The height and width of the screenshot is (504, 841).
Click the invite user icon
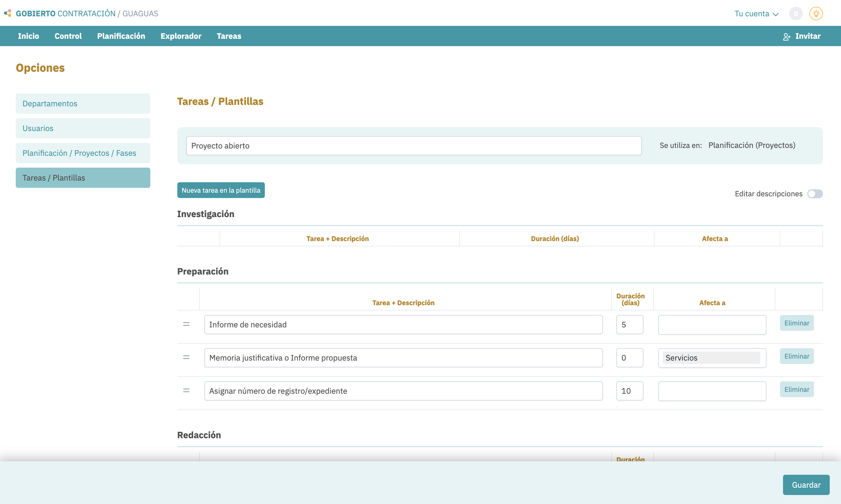[x=786, y=36]
